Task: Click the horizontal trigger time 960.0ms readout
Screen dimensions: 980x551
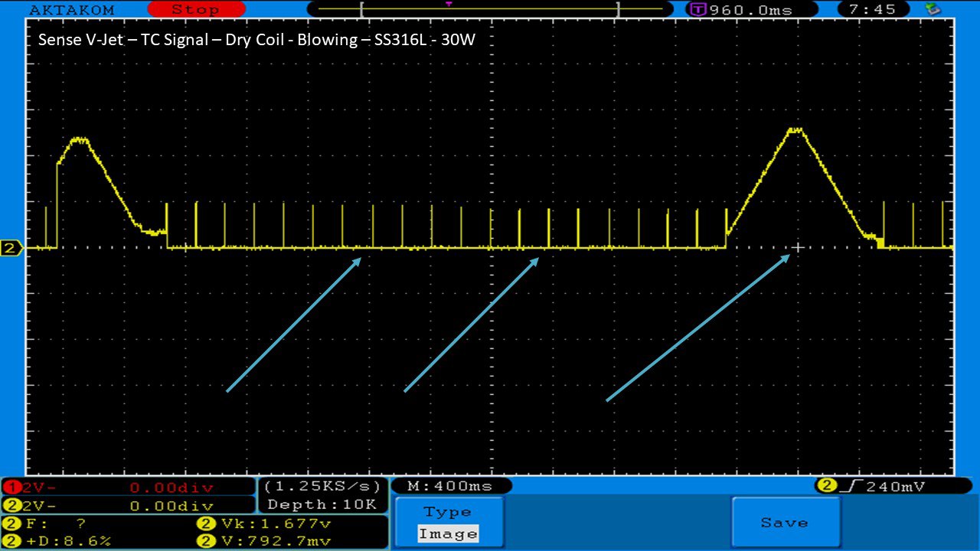Action: tap(741, 10)
